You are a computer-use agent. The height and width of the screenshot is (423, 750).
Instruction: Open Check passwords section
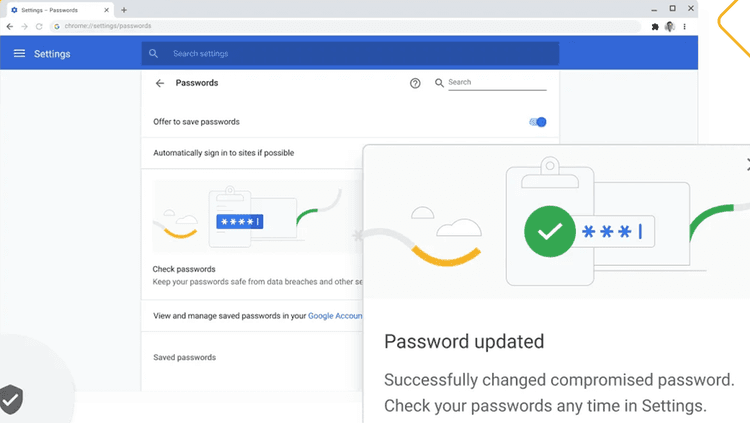[184, 269]
